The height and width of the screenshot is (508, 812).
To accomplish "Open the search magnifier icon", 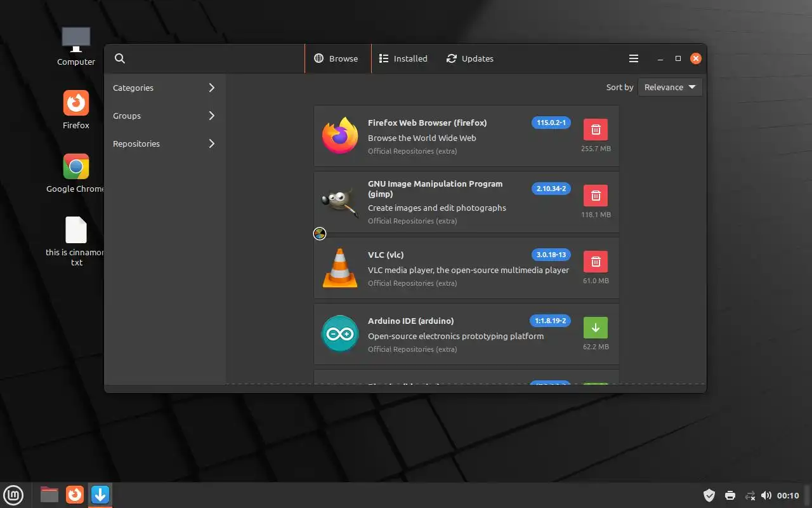I will [119, 58].
